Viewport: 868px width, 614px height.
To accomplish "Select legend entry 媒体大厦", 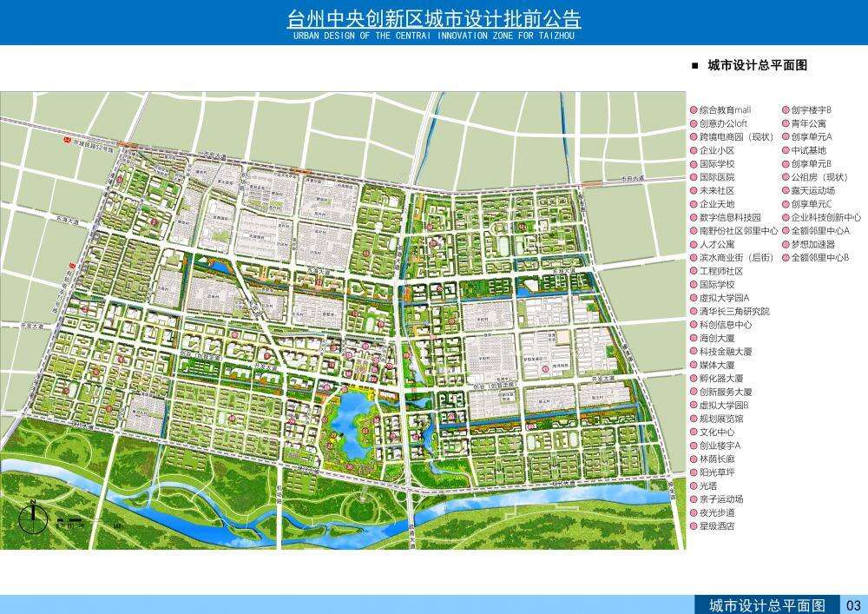I will pos(713,366).
